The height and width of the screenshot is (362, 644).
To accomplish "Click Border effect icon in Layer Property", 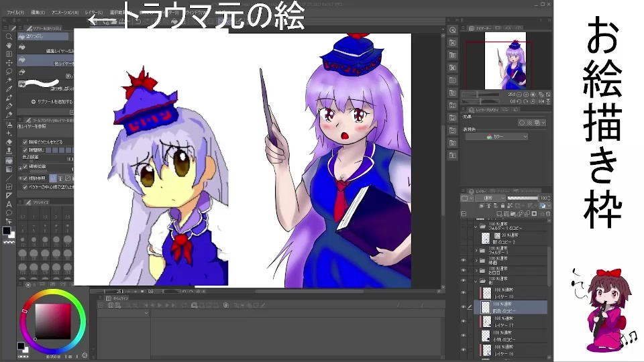I will pos(522,123).
